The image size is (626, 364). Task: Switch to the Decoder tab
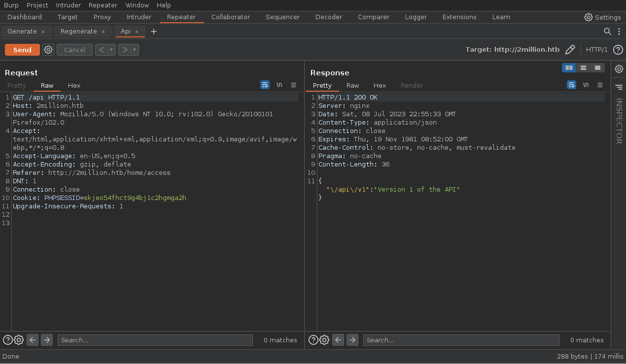pyautogui.click(x=329, y=17)
